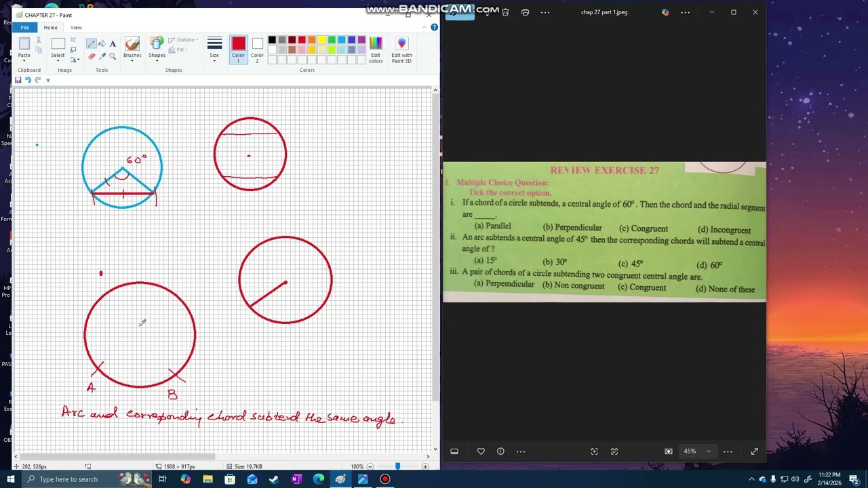Screen dimensions: 868x488
Task: Expand the Select dropdown arrow
Action: 58,60
